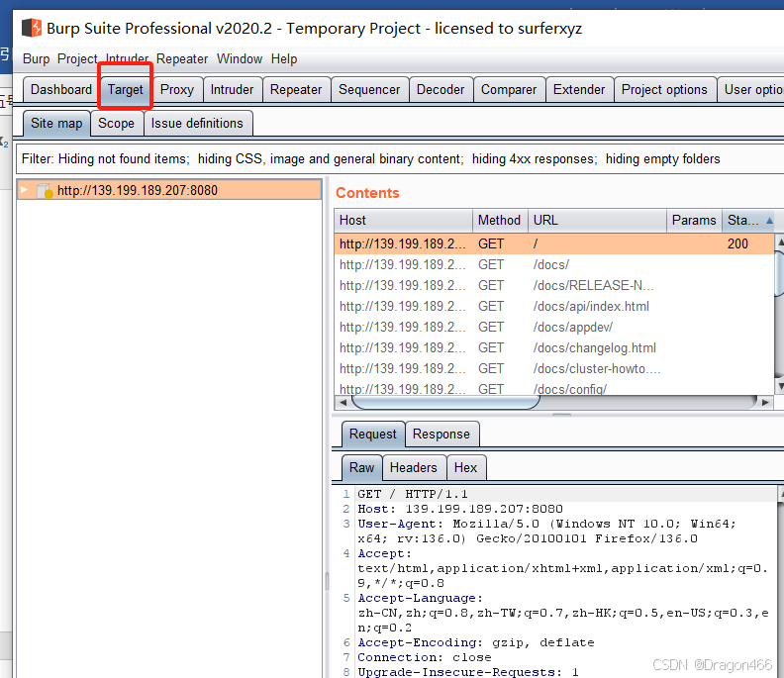The image size is (784, 678).
Task: Open the Project menu
Action: pos(77,59)
